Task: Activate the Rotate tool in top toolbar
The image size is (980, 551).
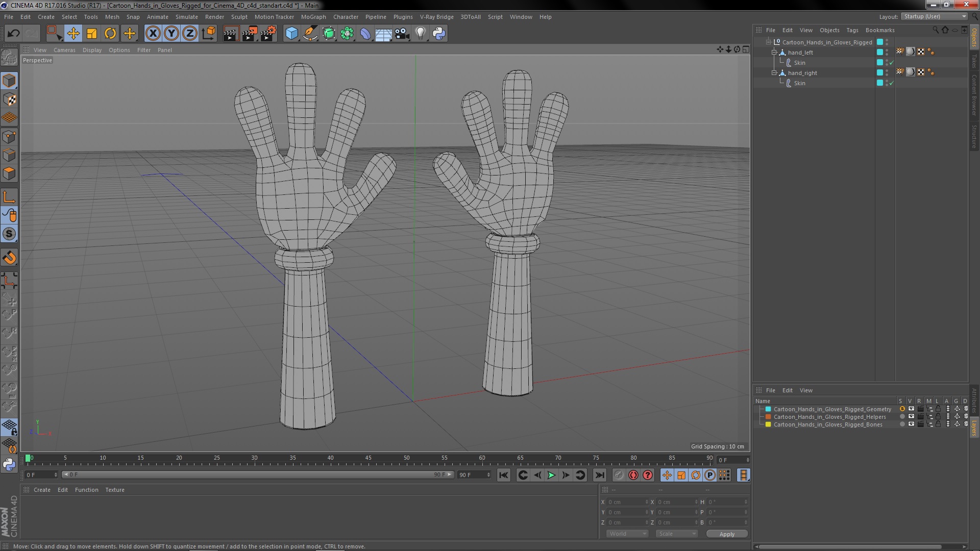Action: tap(110, 34)
